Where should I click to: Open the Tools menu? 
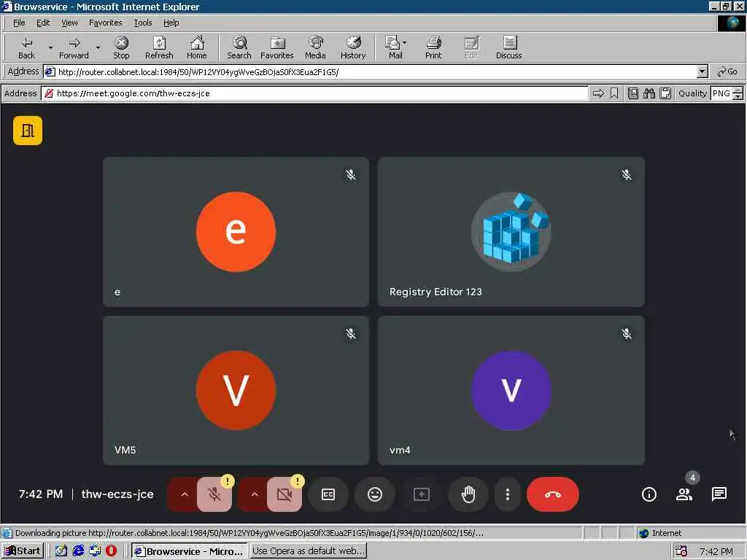pyautogui.click(x=142, y=23)
